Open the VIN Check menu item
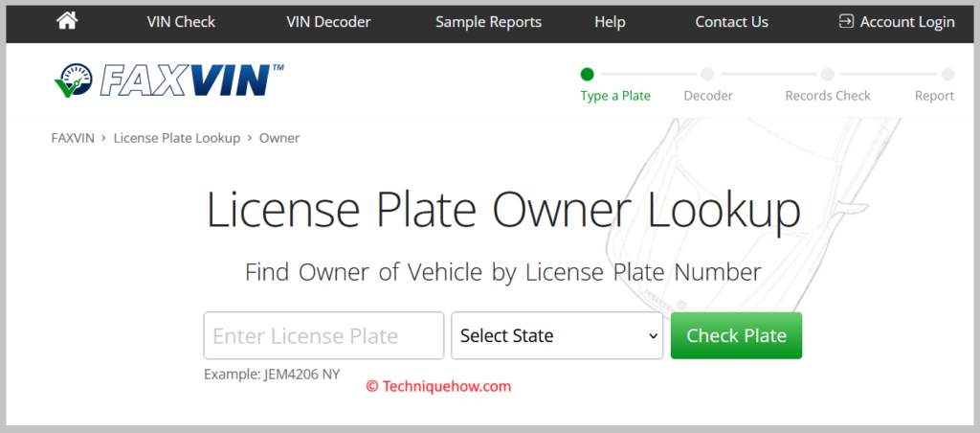The image size is (980, 433). pos(181,22)
